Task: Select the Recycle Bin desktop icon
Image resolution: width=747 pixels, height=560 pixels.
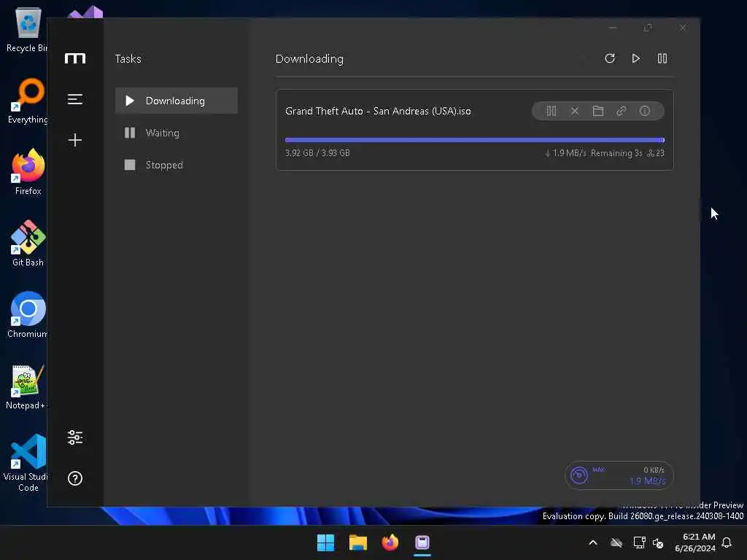Action: tap(27, 30)
